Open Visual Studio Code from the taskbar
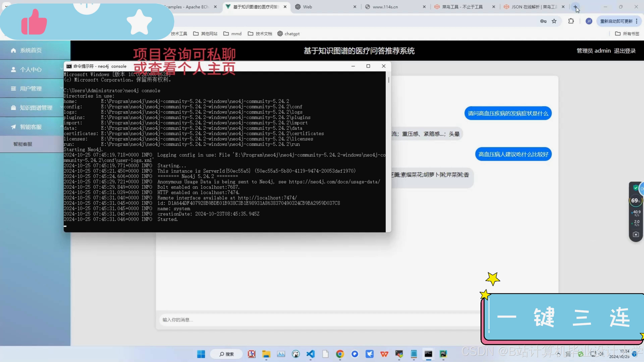644x362 pixels. pos(310,354)
